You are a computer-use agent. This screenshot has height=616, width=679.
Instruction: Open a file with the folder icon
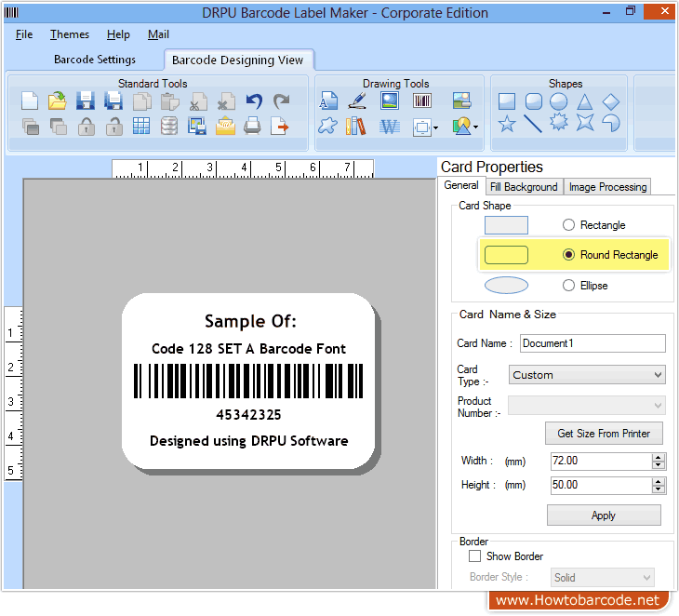click(57, 101)
